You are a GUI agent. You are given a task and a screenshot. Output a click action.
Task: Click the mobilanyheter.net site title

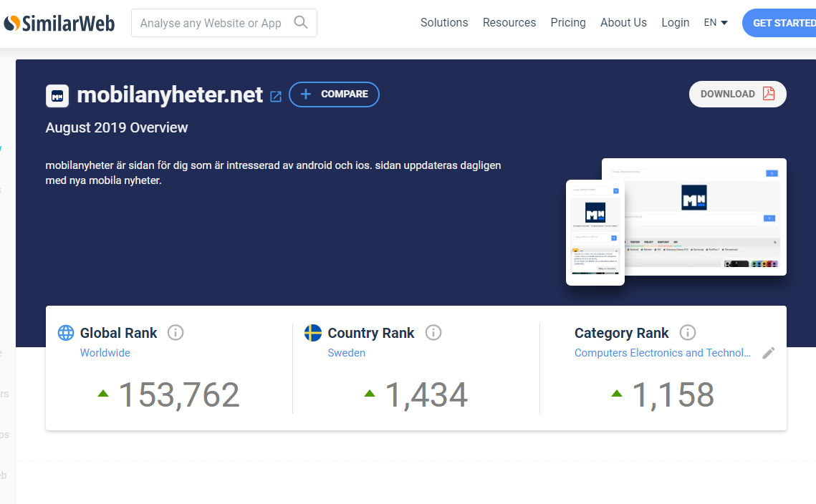coord(171,94)
